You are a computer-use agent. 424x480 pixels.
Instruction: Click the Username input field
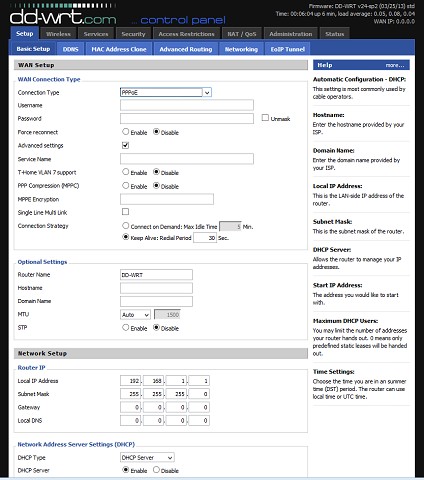point(187,105)
